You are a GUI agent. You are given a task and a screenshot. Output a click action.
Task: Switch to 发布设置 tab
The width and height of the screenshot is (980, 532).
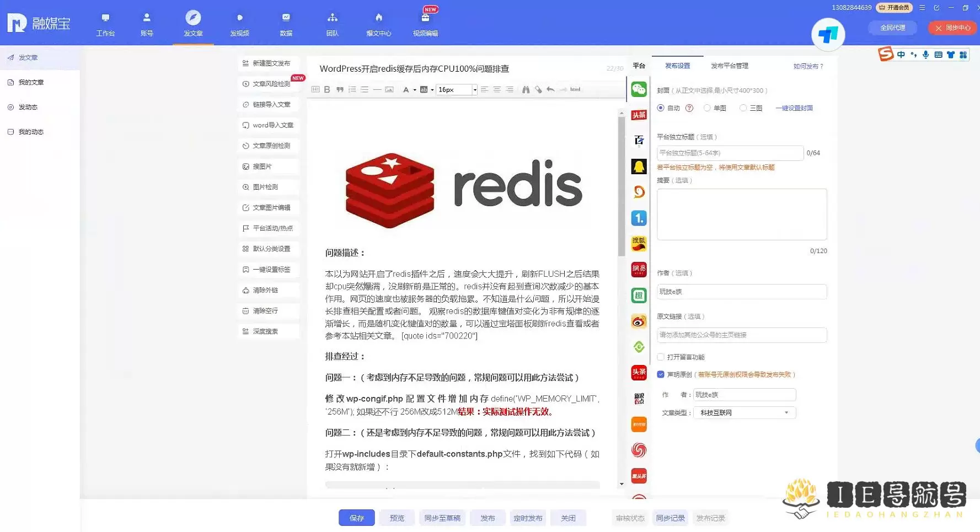(x=677, y=66)
